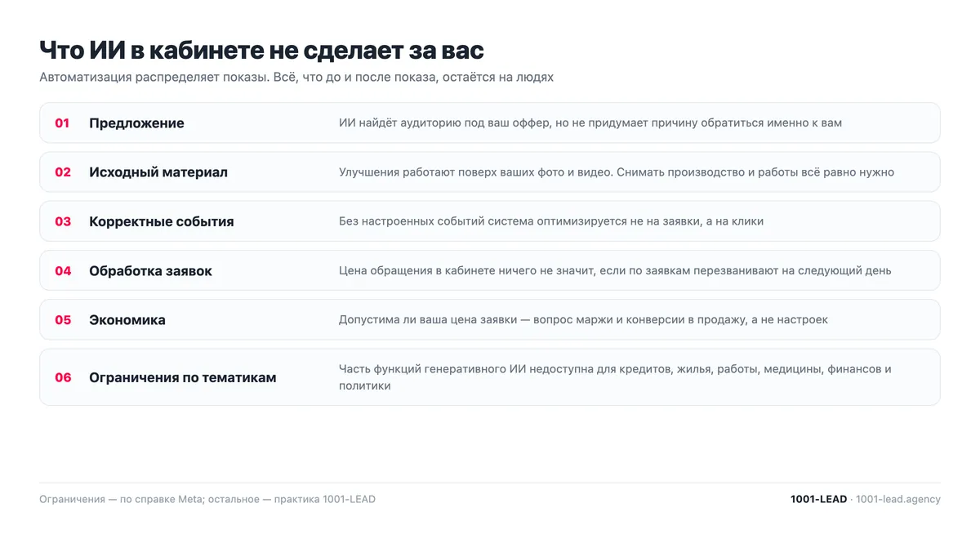Click the description starting "Допустима ли ваша цена"

pos(583,320)
